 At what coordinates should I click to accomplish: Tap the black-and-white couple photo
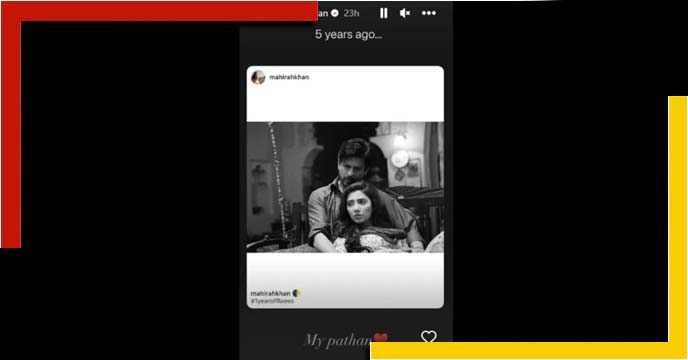pyautogui.click(x=345, y=187)
